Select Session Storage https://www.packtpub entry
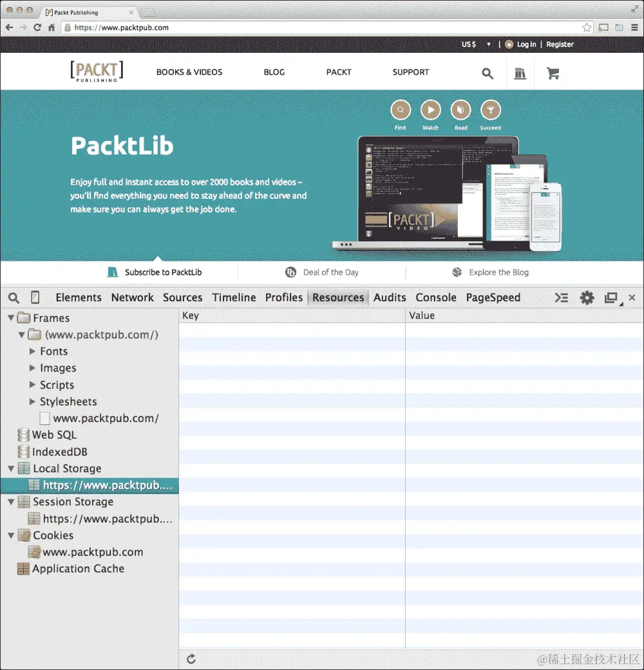The width and height of the screenshot is (644, 670). [x=100, y=519]
